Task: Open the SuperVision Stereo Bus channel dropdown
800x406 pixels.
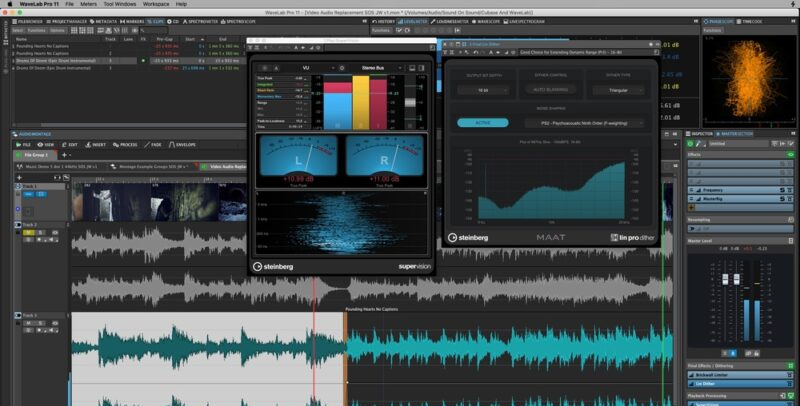Action: (x=376, y=68)
